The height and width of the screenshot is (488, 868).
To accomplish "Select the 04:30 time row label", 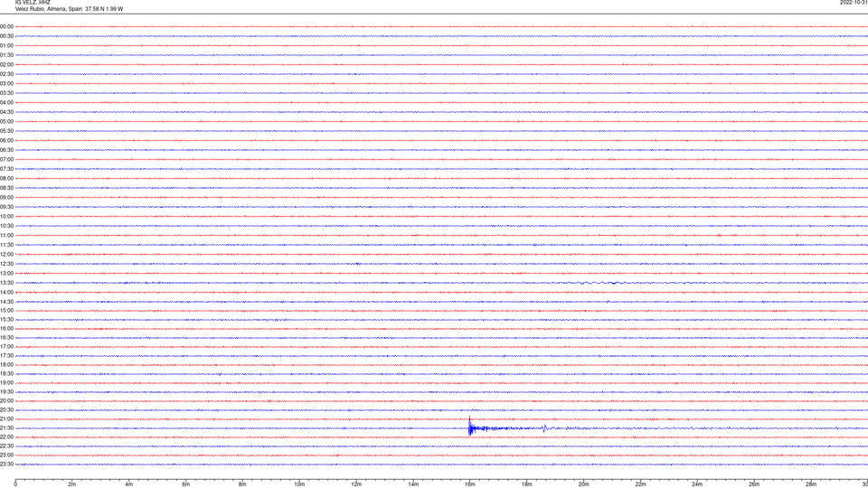I will [x=6, y=112].
